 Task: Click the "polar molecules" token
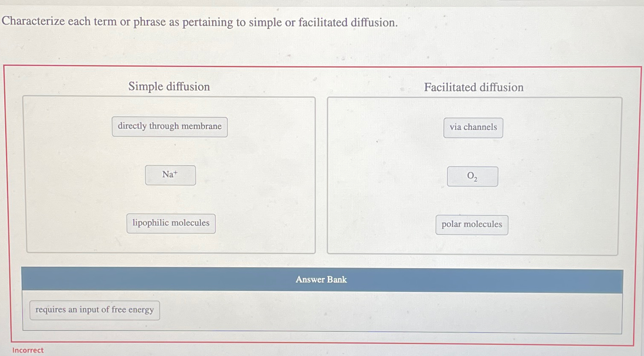coord(472,224)
